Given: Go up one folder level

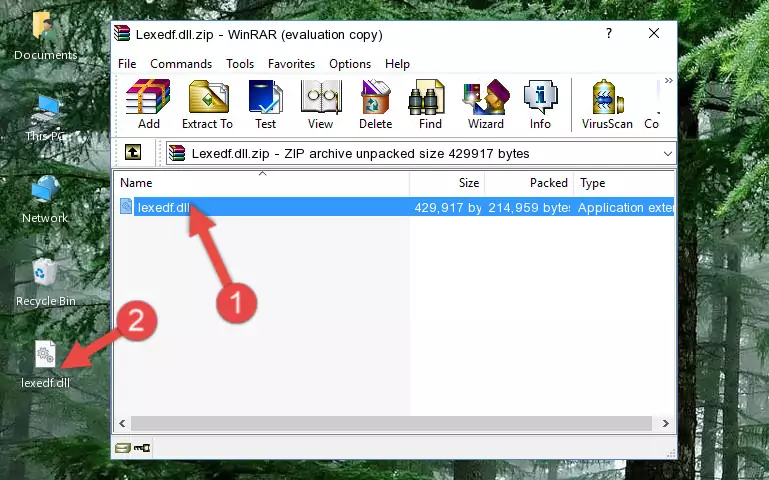Looking at the screenshot, I should tap(133, 152).
